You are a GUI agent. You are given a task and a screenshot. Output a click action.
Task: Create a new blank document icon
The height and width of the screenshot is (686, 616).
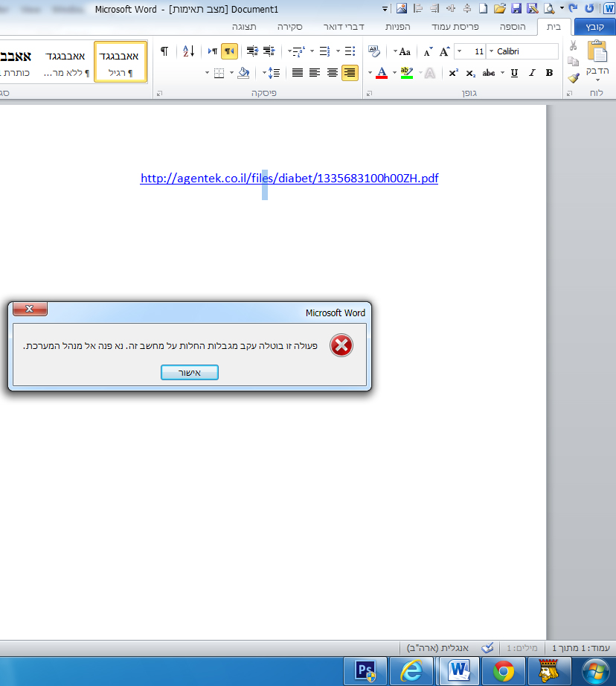(x=484, y=8)
